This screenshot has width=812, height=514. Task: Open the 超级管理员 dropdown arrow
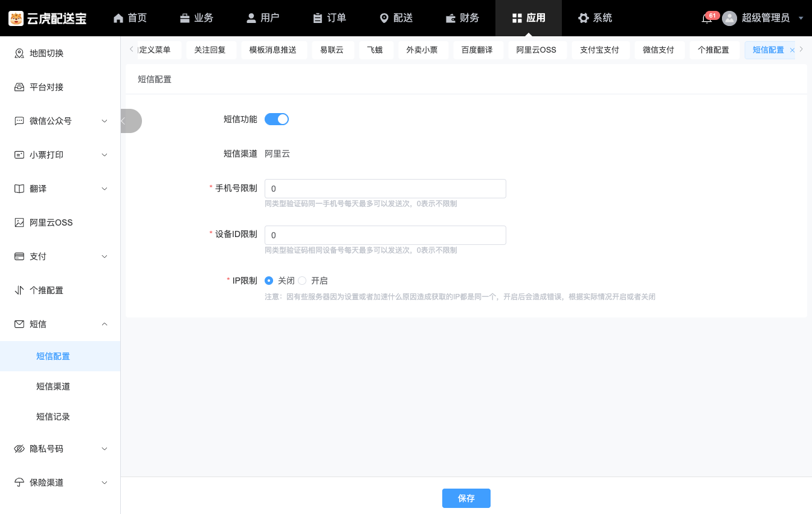pos(801,18)
